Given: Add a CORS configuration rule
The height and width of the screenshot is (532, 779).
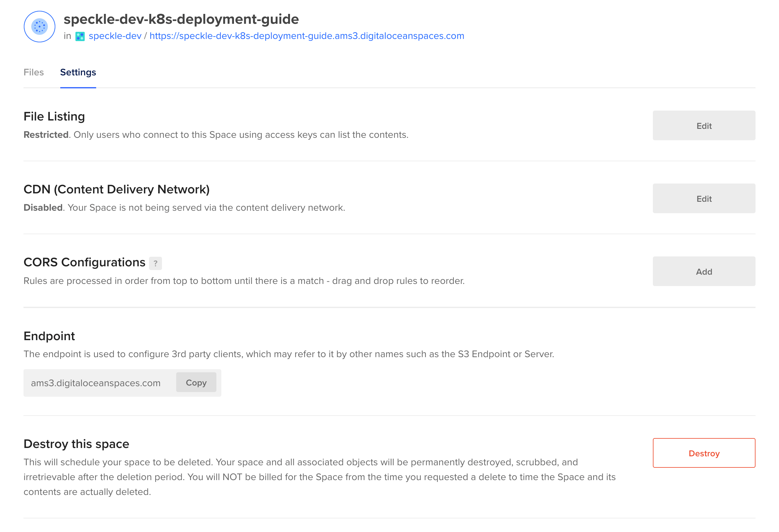Looking at the screenshot, I should [704, 271].
